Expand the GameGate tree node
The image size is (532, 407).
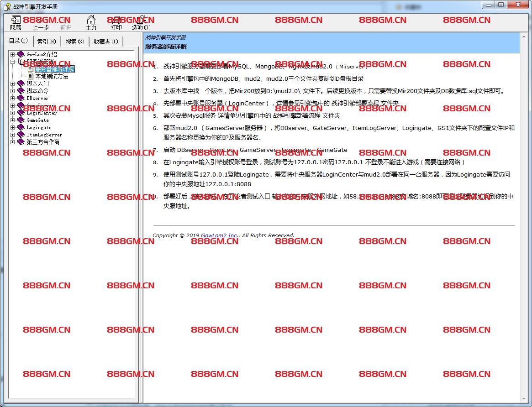(12, 120)
